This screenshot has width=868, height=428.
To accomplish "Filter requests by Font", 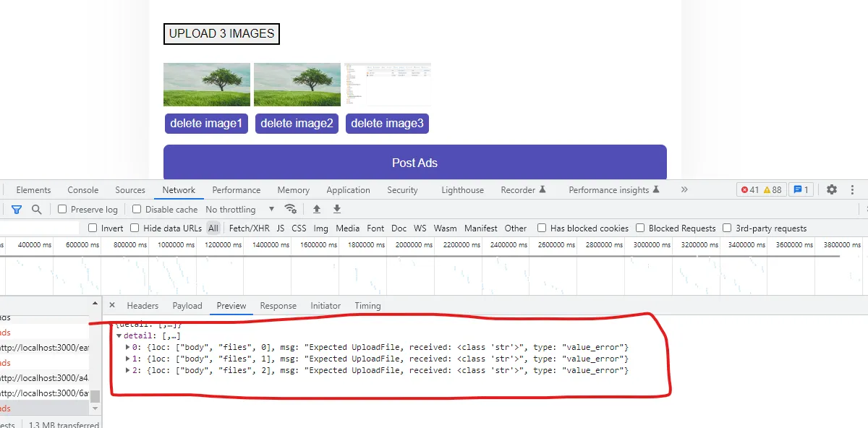I will tap(375, 228).
